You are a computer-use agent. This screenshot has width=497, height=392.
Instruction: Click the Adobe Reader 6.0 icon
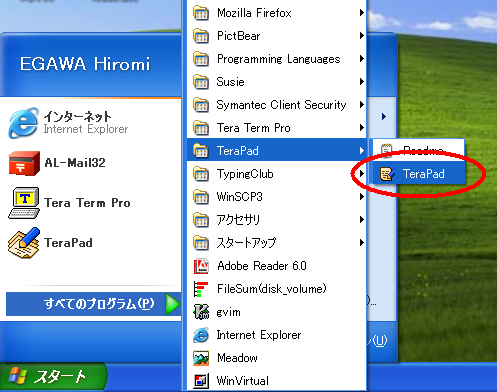201,266
